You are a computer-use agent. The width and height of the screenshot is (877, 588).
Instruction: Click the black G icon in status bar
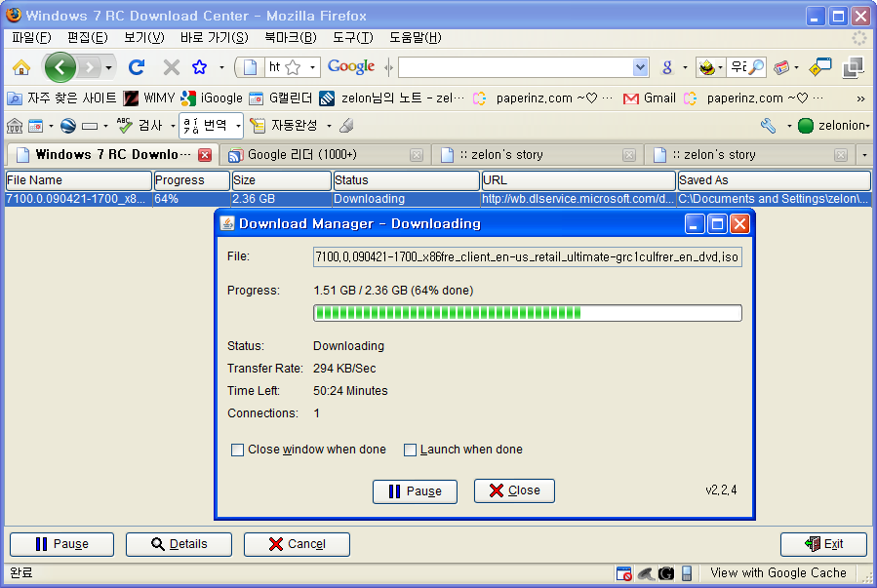point(666,573)
